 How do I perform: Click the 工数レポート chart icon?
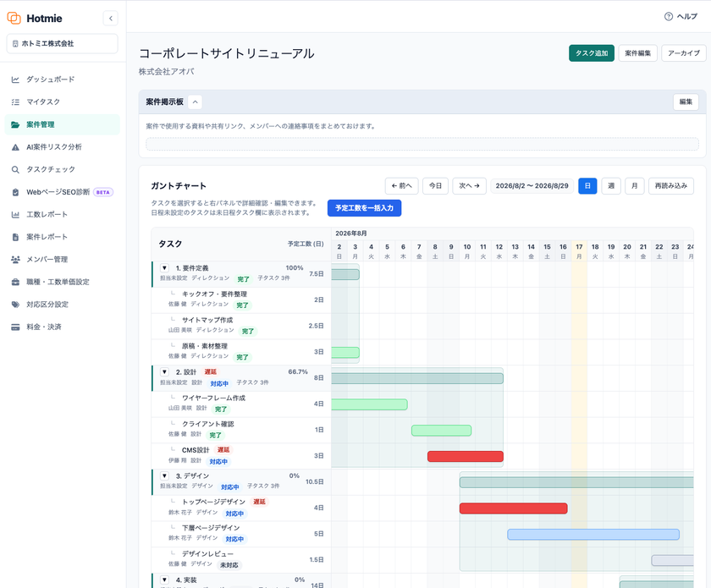tap(15, 214)
